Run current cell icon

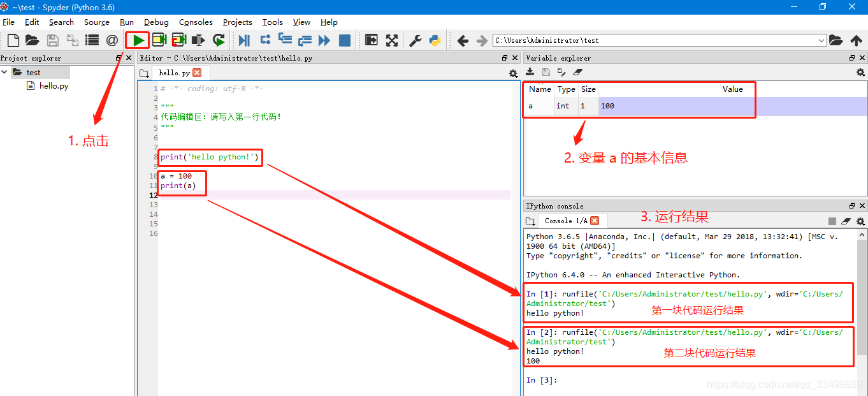[x=159, y=40]
